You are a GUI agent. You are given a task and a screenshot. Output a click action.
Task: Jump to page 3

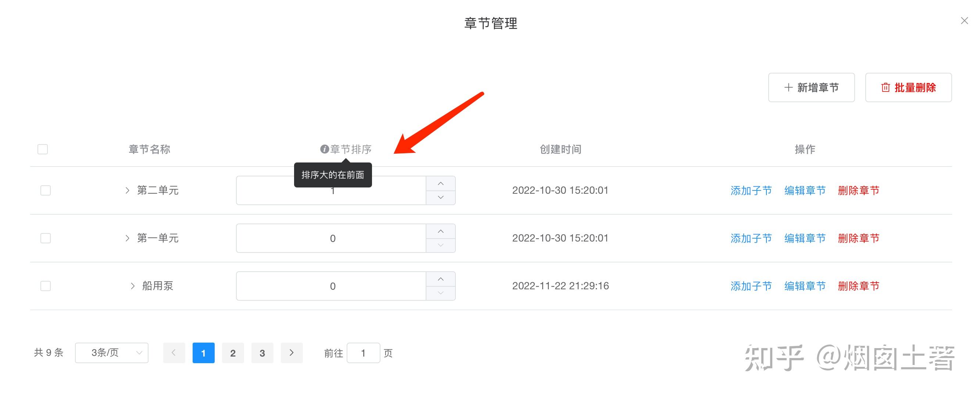tap(262, 353)
